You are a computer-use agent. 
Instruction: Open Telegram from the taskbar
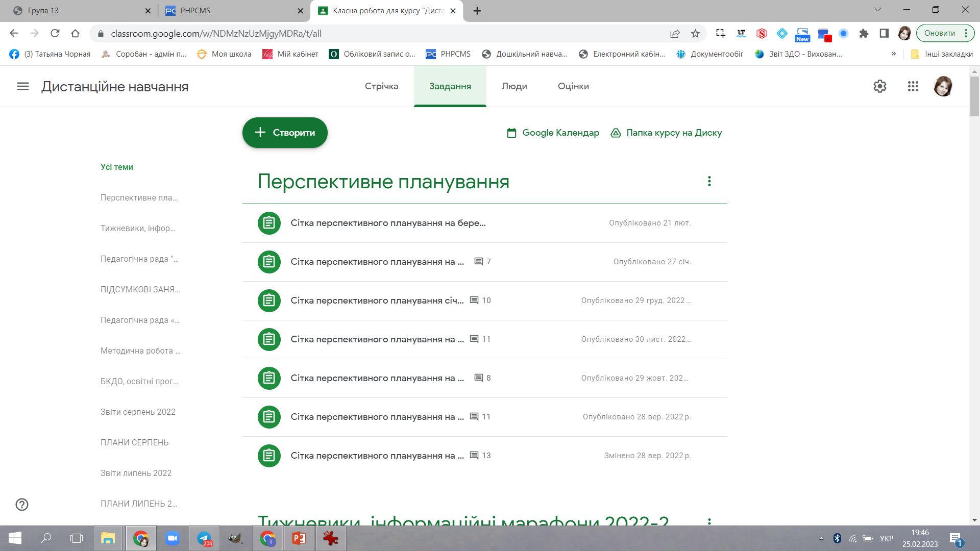click(x=204, y=538)
